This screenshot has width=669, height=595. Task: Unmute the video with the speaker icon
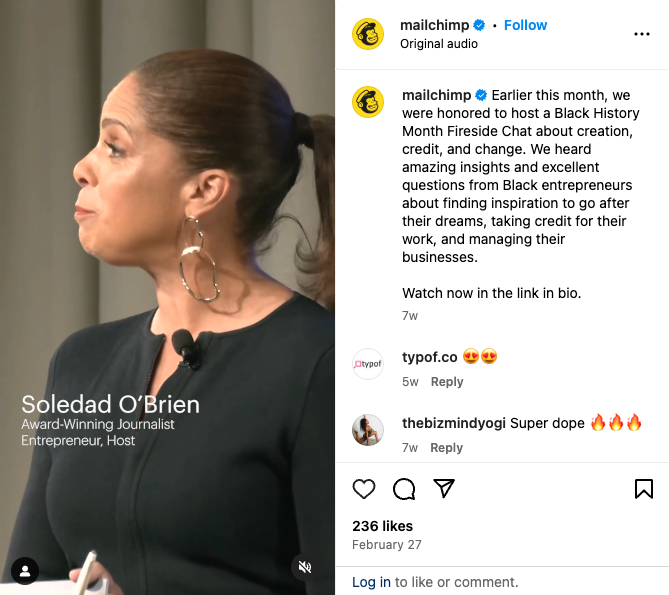[305, 567]
